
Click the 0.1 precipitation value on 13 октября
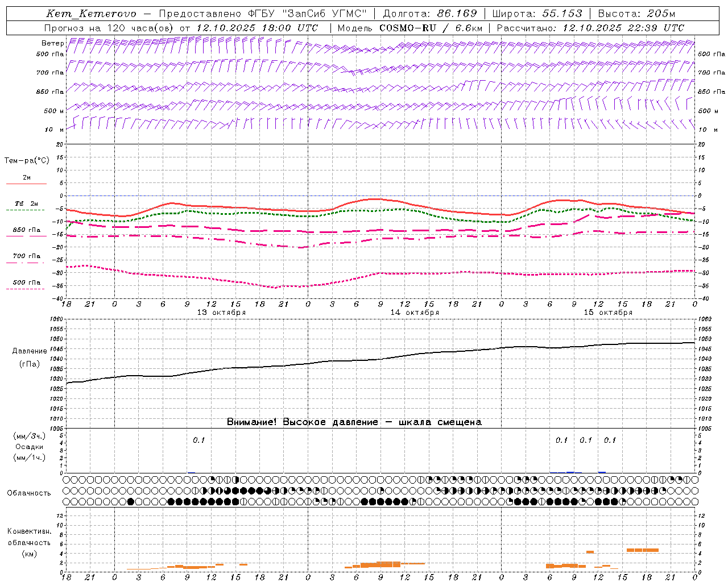point(198,440)
